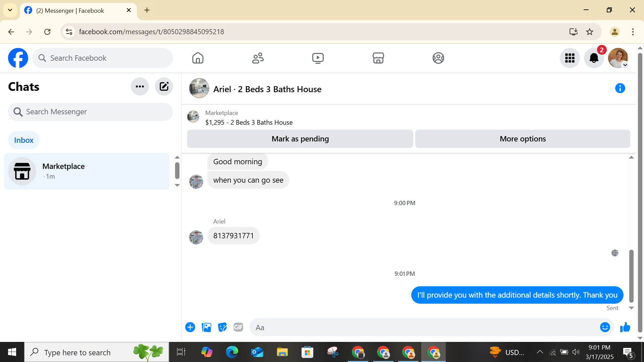Open the Facebook menu grid icon

570,58
